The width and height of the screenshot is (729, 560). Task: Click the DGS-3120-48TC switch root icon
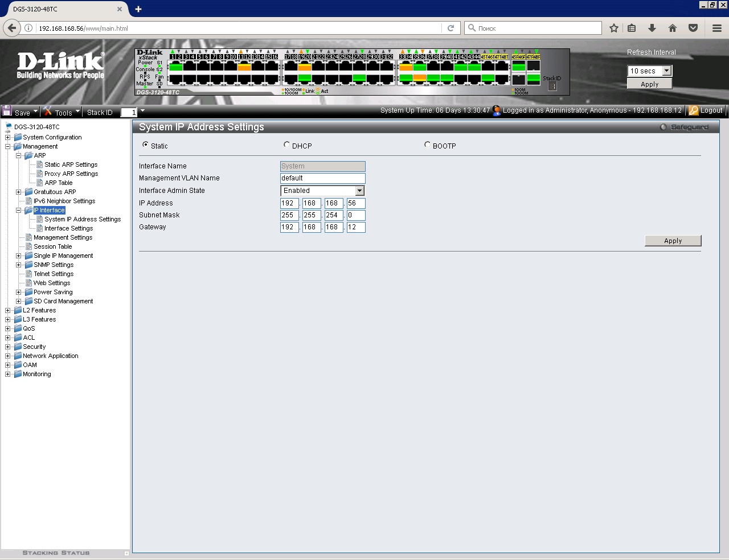(9, 127)
